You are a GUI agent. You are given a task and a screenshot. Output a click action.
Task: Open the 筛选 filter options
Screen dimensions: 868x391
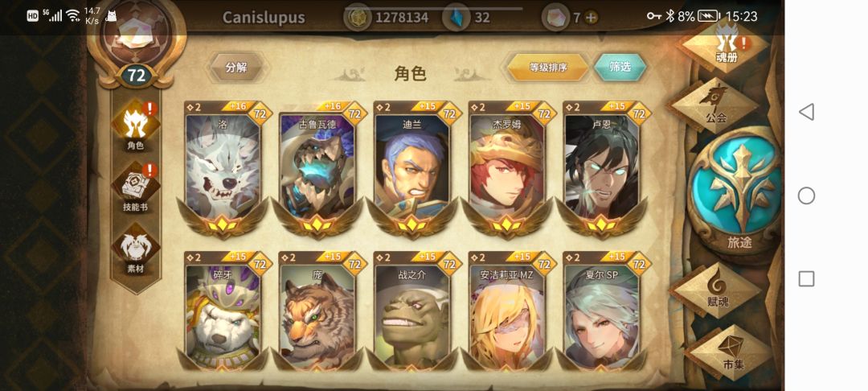click(x=620, y=67)
